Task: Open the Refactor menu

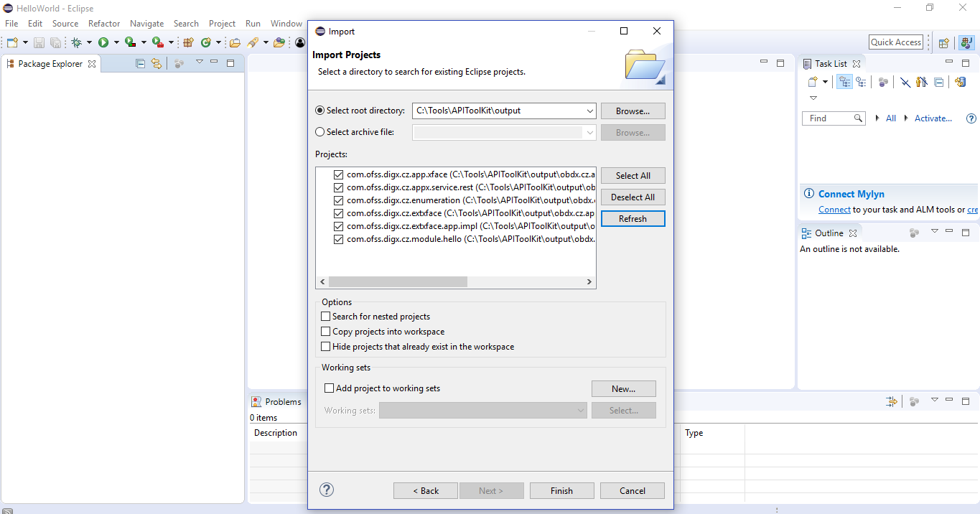Action: point(104,24)
